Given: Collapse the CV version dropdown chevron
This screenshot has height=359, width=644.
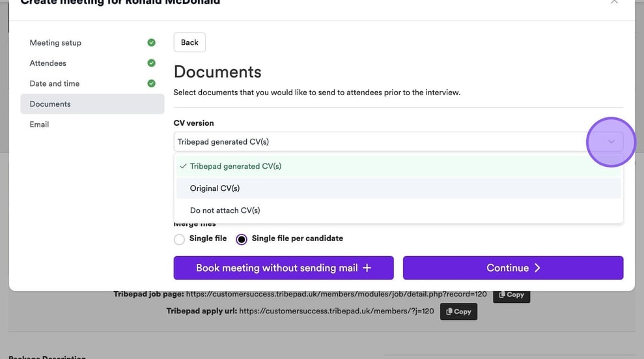Looking at the screenshot, I should pos(611,141).
